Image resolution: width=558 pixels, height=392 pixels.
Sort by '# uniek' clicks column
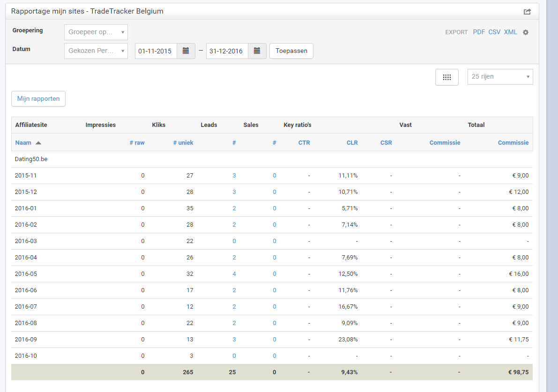coord(183,143)
